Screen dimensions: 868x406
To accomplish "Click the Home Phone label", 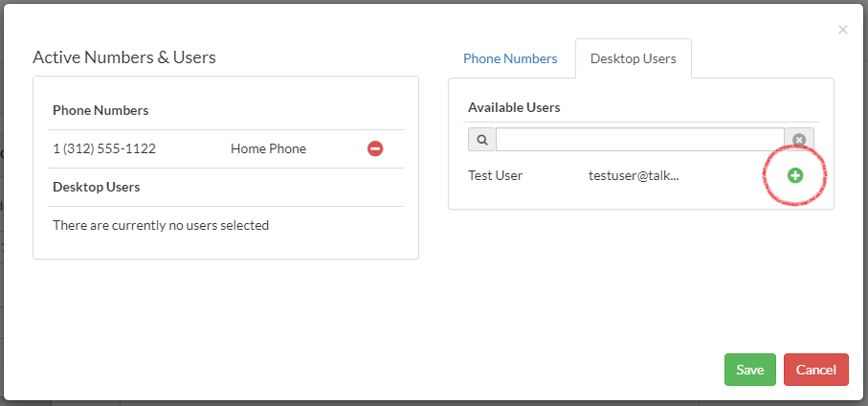I will [268, 148].
